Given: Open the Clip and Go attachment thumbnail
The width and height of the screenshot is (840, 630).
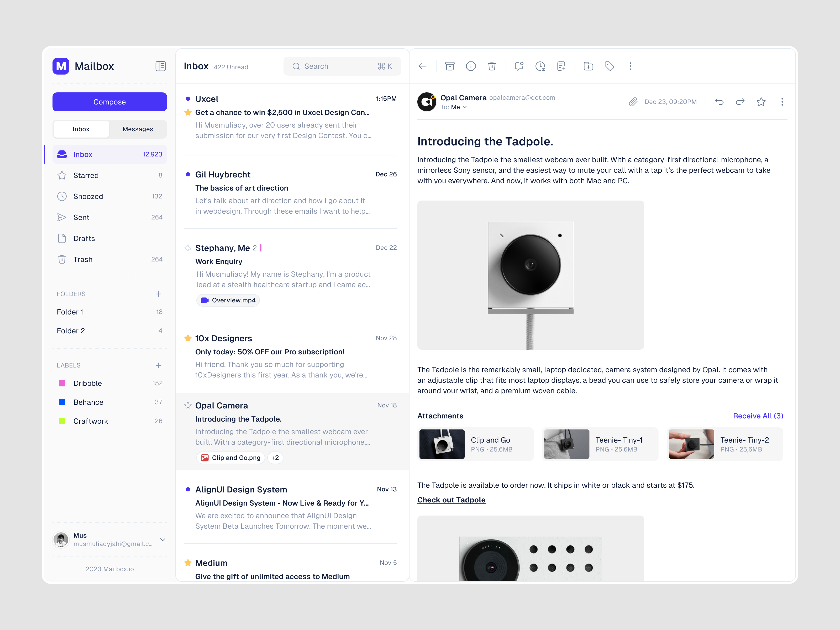Looking at the screenshot, I should click(442, 444).
